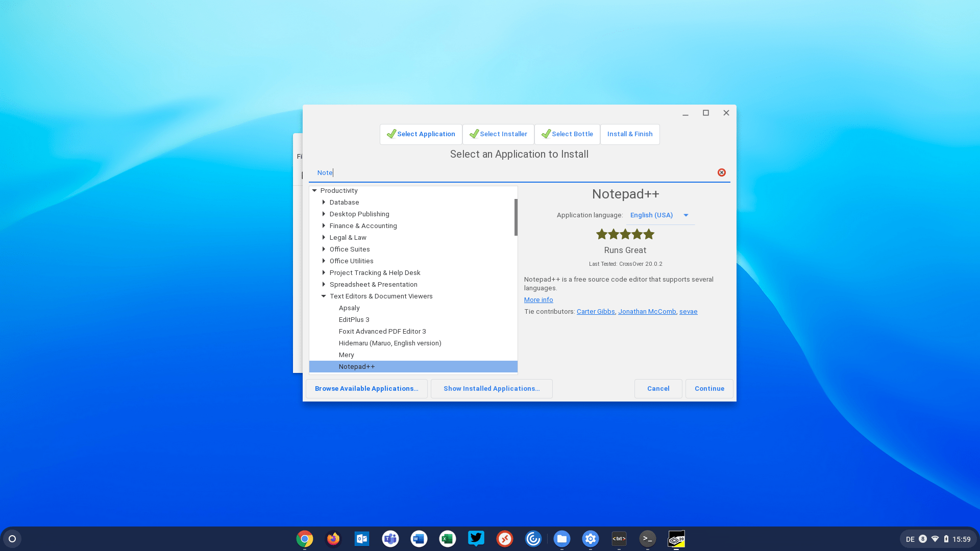
Task: Open Google Chrome from the shelf
Action: point(305,539)
